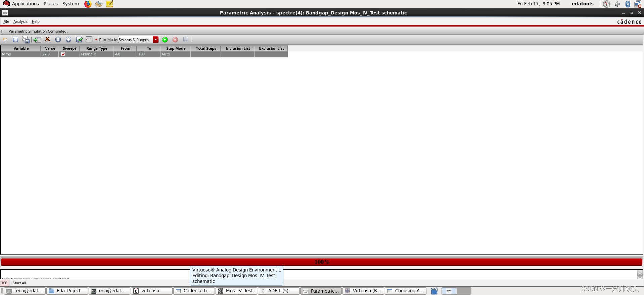Click the mail icon in top panel

[98, 4]
